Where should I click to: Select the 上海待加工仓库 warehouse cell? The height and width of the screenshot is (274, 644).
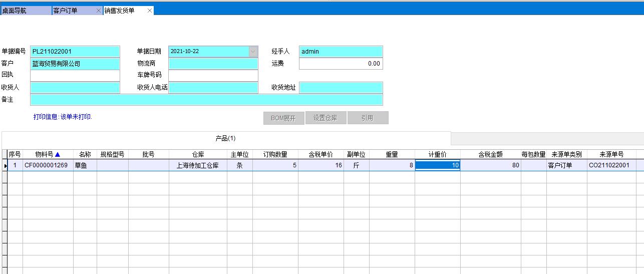[198, 165]
